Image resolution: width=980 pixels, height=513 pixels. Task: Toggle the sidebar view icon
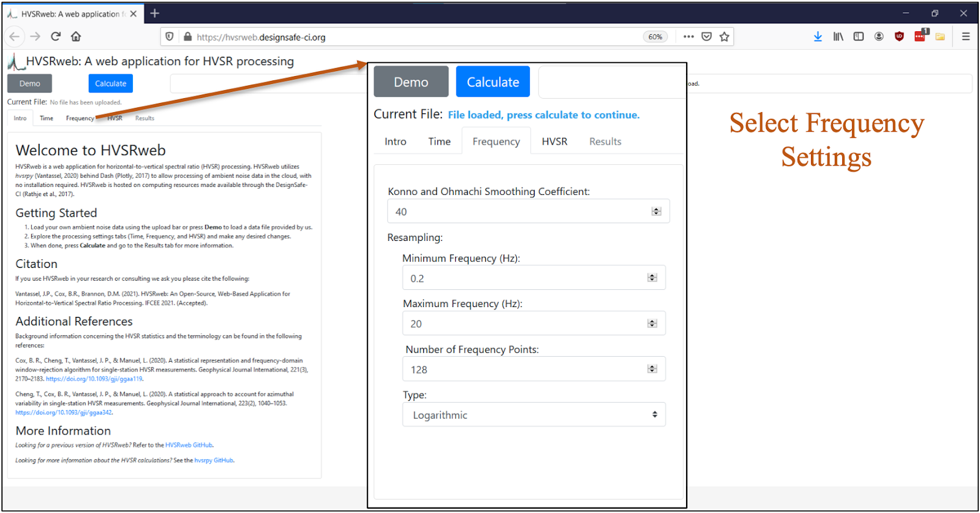coord(859,37)
